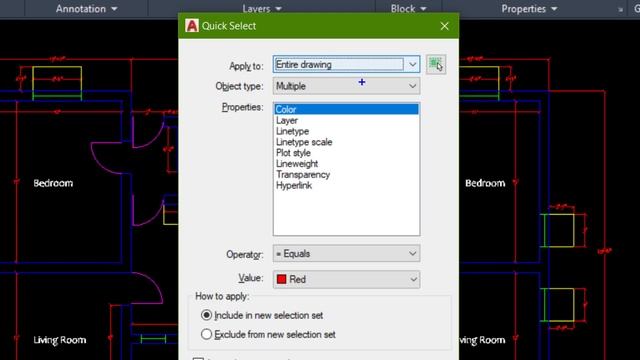This screenshot has height=360, width=640.
Task: Expand the Properties ribbon panel
Action: tap(529, 9)
